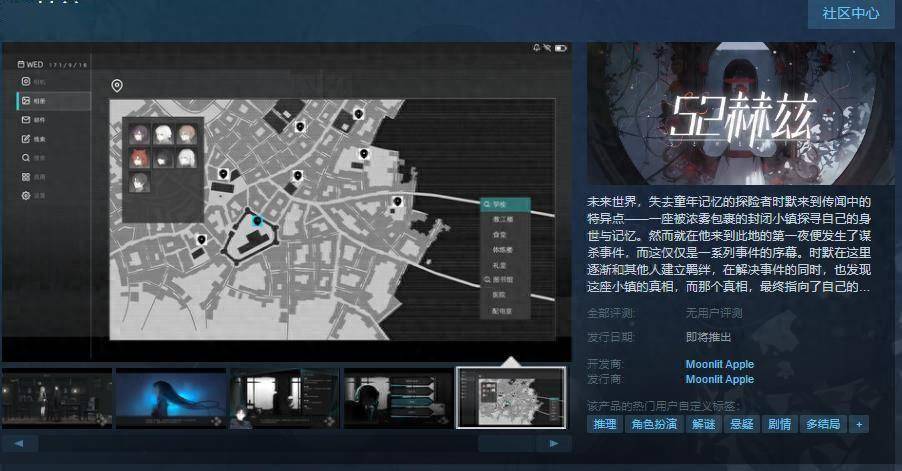902x471 pixels.
Task: Click the calendar icon beside WED
Action: tap(21, 64)
